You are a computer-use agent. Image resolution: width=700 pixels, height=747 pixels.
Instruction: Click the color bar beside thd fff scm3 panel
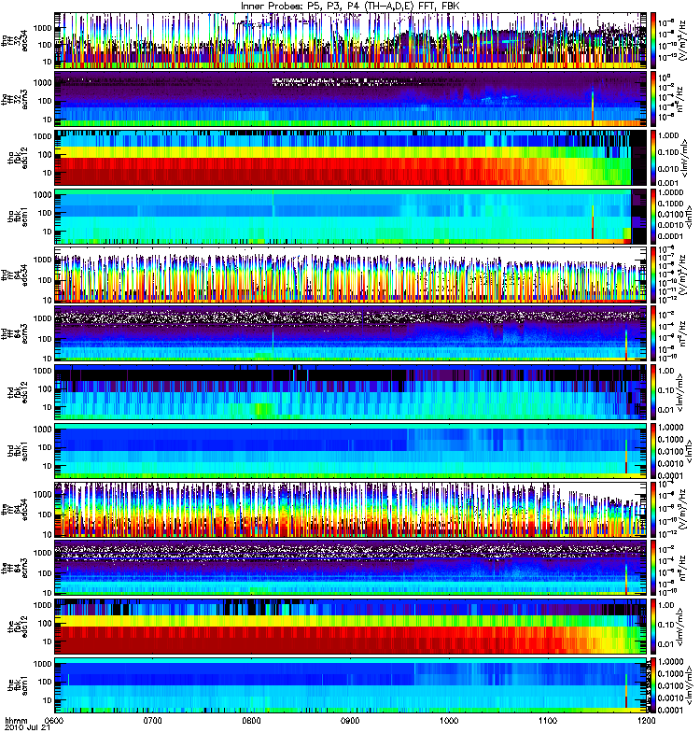tap(653, 333)
